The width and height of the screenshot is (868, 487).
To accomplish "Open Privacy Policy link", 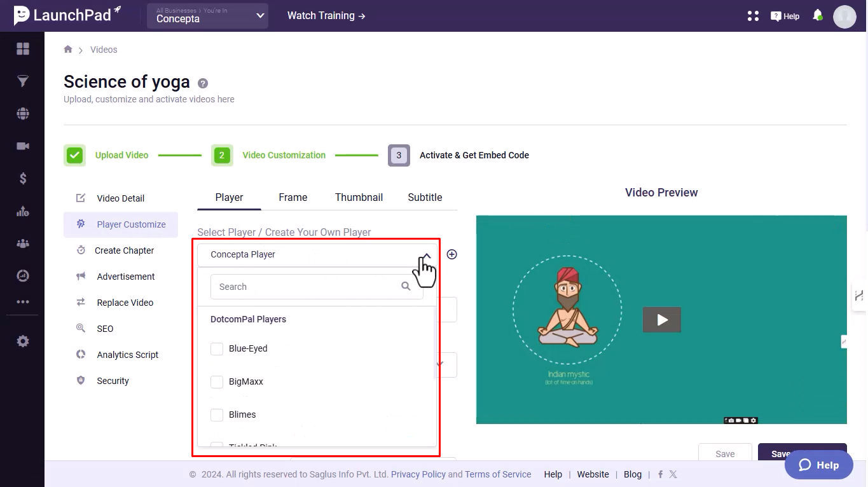I will [x=418, y=474].
